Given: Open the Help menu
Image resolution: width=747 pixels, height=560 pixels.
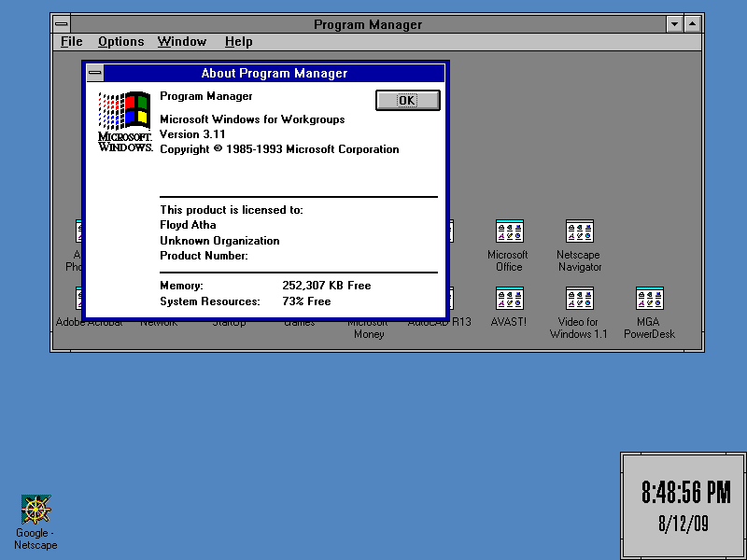Looking at the screenshot, I should click(x=239, y=41).
